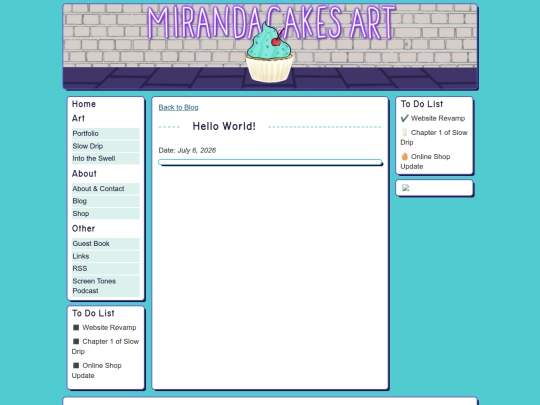Open the Art section heading
This screenshot has width=540, height=405.
coord(78,118)
